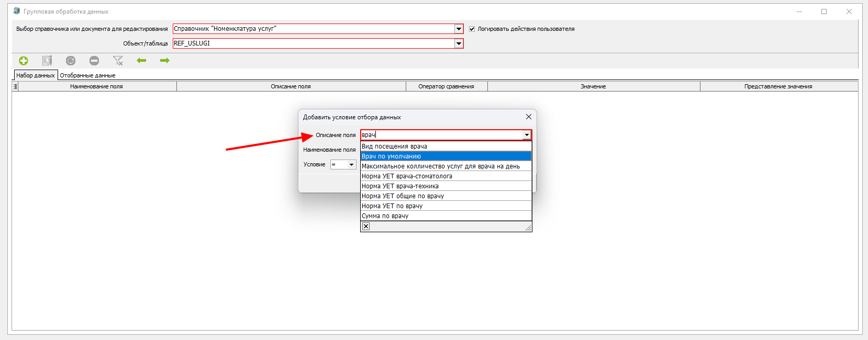The width and height of the screenshot is (868, 340).
Task: Click the grid row selector icon in table header
Action: tap(15, 86)
